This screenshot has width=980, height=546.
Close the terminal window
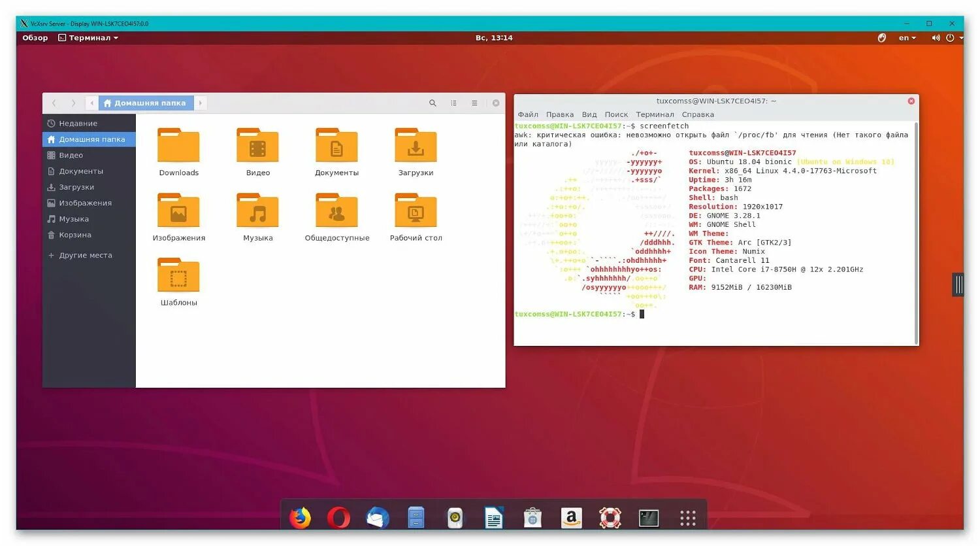click(911, 101)
